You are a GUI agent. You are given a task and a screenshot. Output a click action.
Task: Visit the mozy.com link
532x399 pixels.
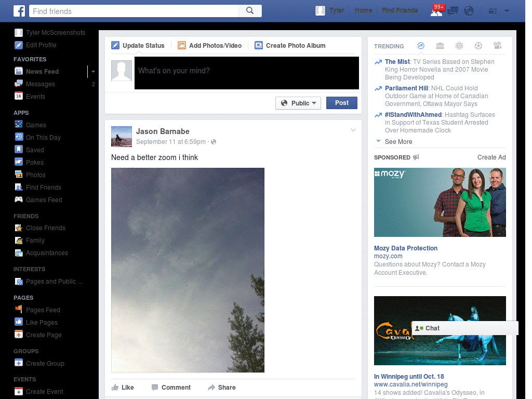click(388, 256)
